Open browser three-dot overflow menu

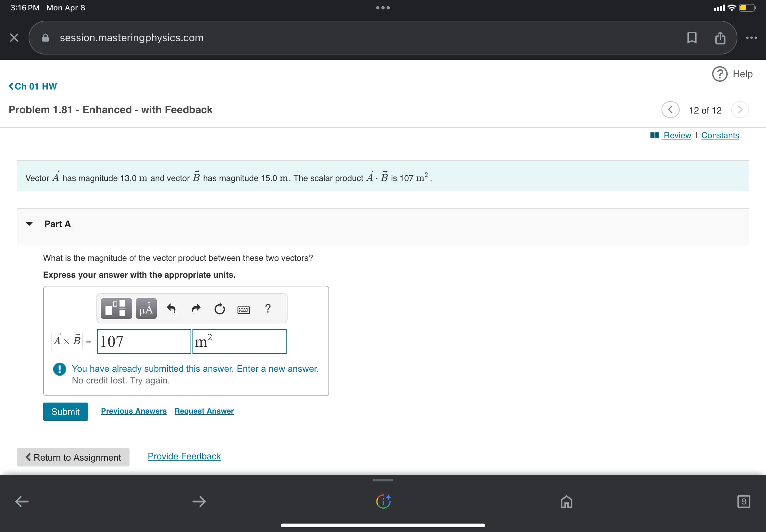(x=751, y=38)
